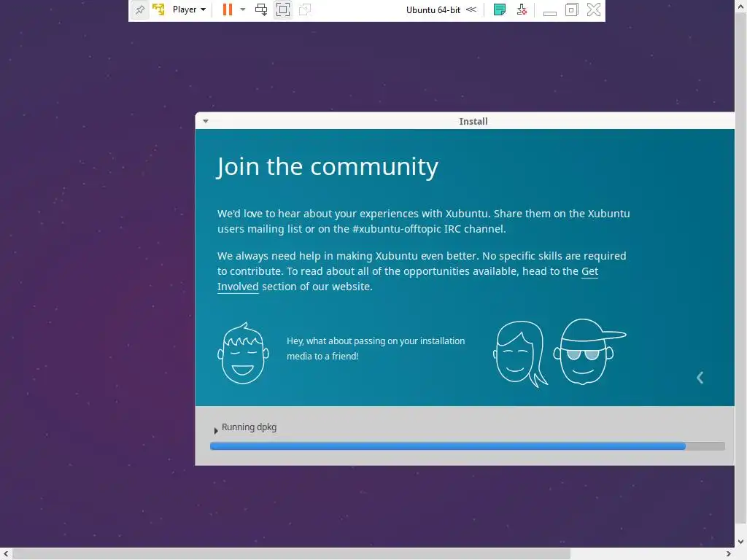Go to previous slide with chevron
Viewport: 747px width, 560px height.
pyautogui.click(x=700, y=378)
